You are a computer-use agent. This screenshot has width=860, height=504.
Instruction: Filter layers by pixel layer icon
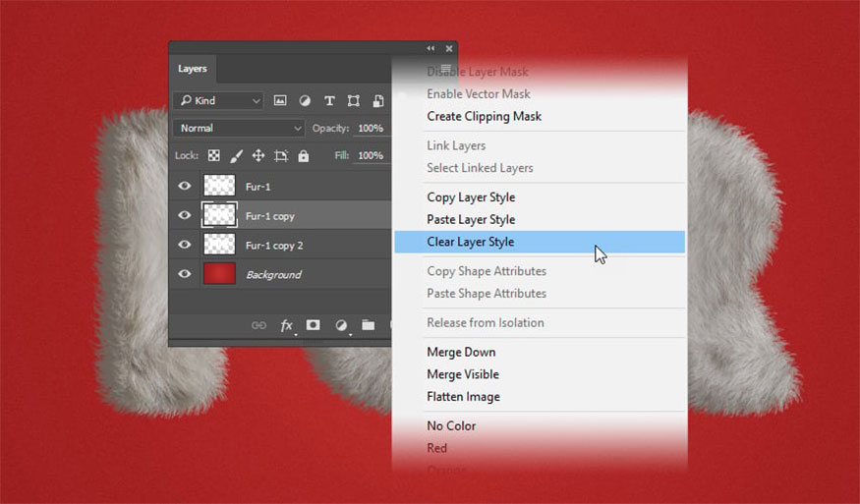(280, 100)
